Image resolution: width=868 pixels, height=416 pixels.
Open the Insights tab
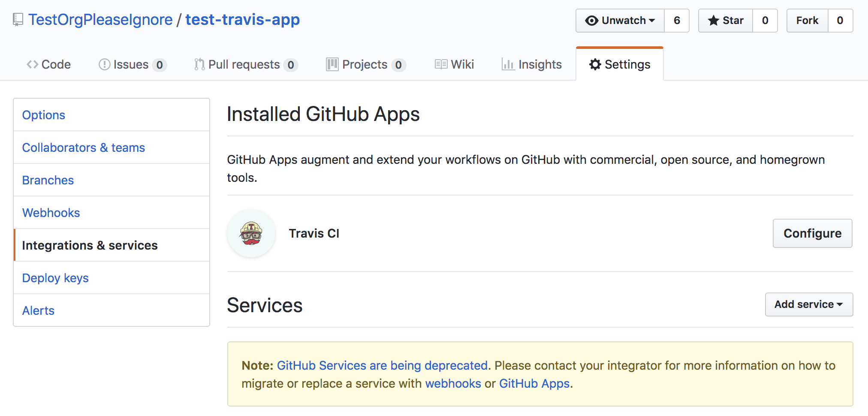point(531,64)
